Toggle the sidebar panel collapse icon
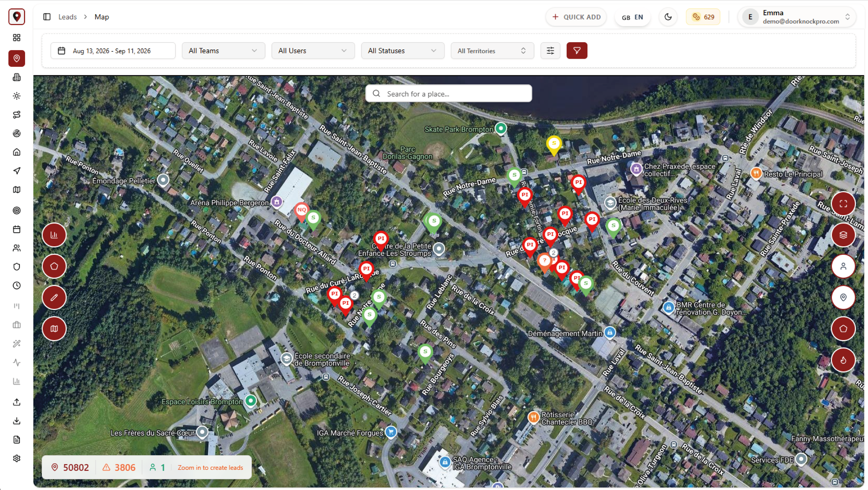This screenshot has height=490, width=868. coord(47,17)
